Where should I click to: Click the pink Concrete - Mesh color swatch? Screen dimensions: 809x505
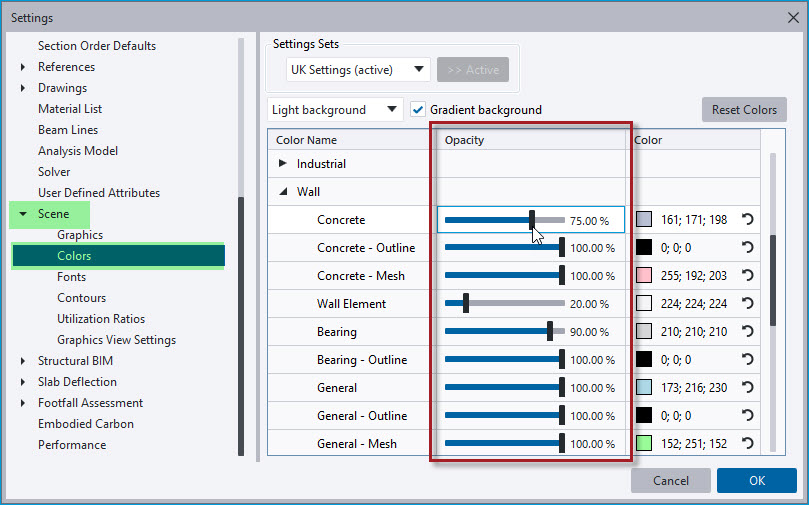[x=644, y=275]
